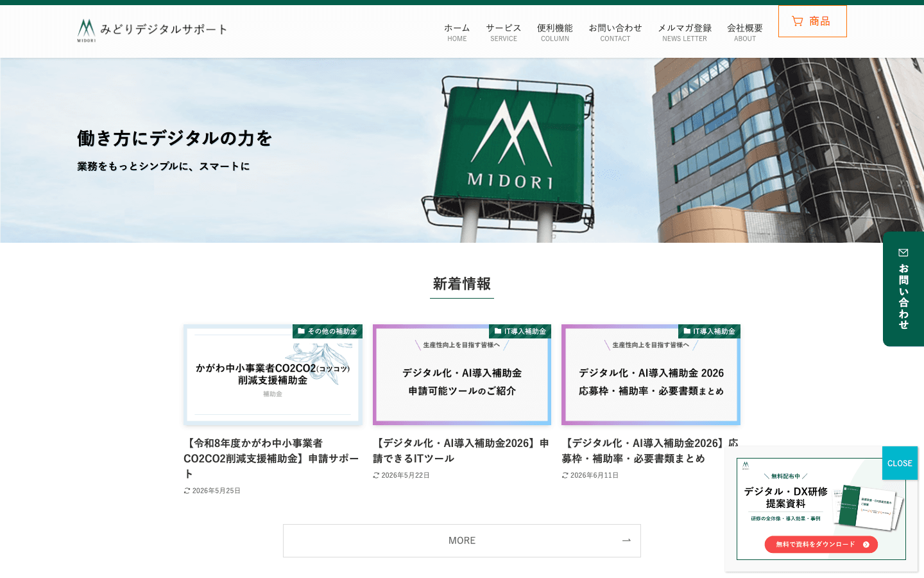Open the メルマガ登録 NEWS LETTER menu item
The height and width of the screenshot is (578, 924).
685,32
